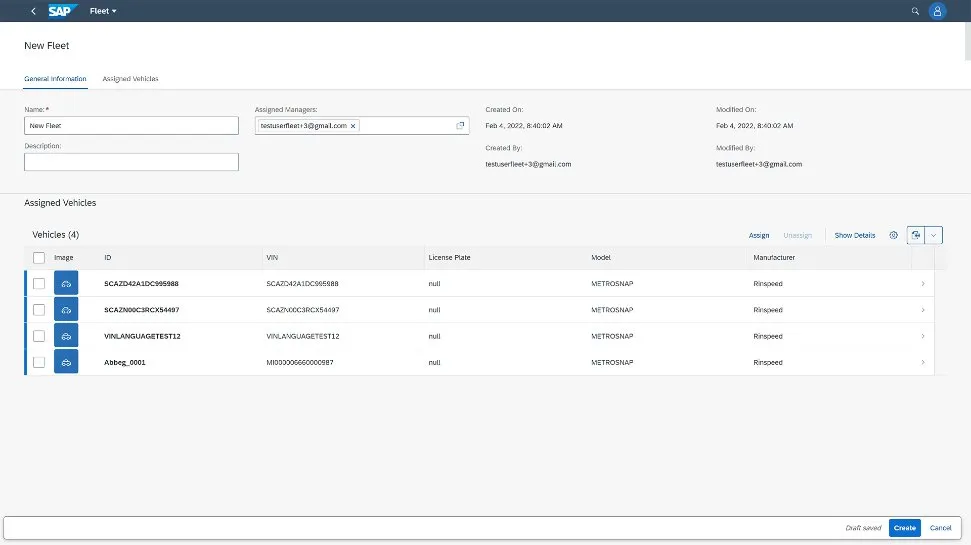Open search with the magnifier icon
The height and width of the screenshot is (545, 971).
[x=915, y=11]
